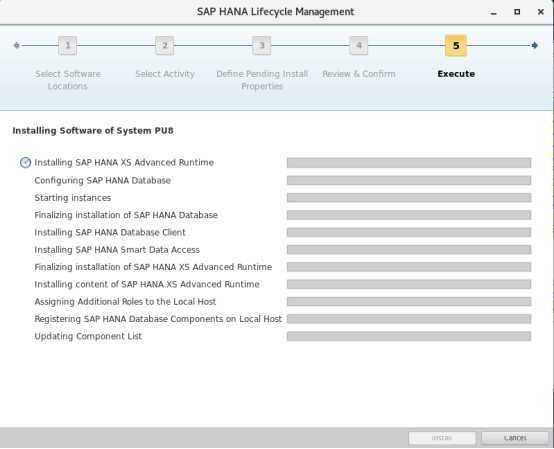Maximize the Lifecycle Management window
Image resolution: width=554 pixels, height=449 pixels.
click(x=517, y=12)
